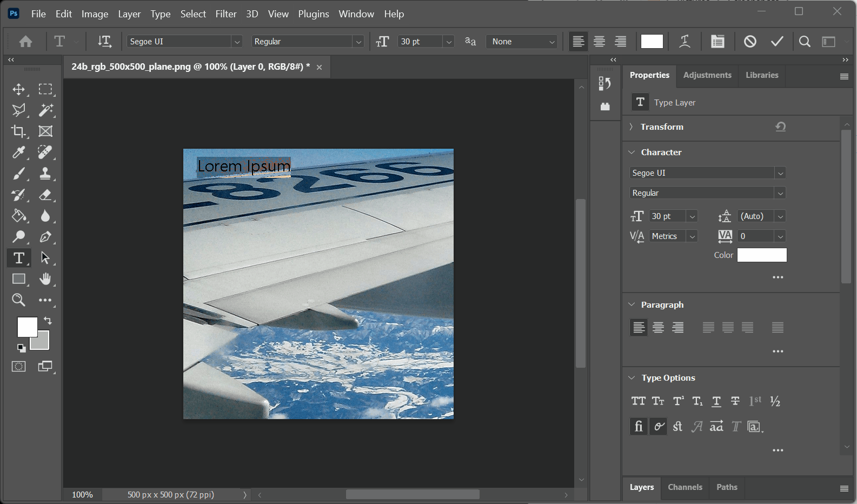
Task: Activate the Hand tool
Action: tap(45, 279)
